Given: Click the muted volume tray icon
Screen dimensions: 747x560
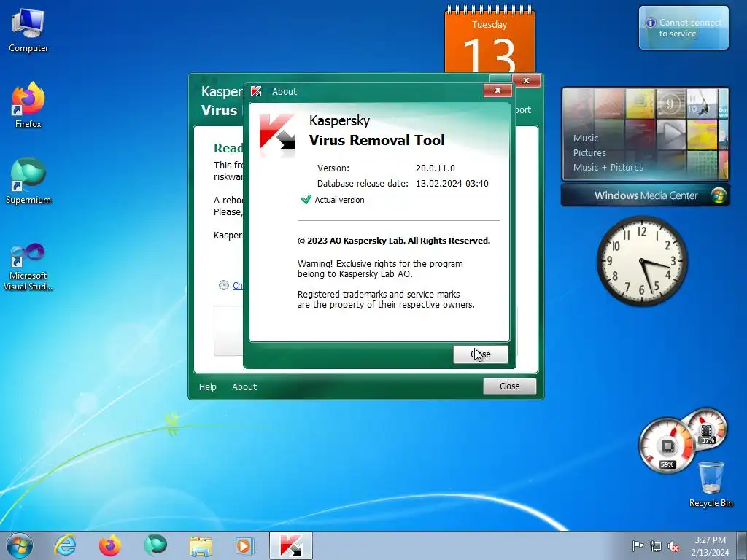Looking at the screenshot, I should [x=673, y=546].
